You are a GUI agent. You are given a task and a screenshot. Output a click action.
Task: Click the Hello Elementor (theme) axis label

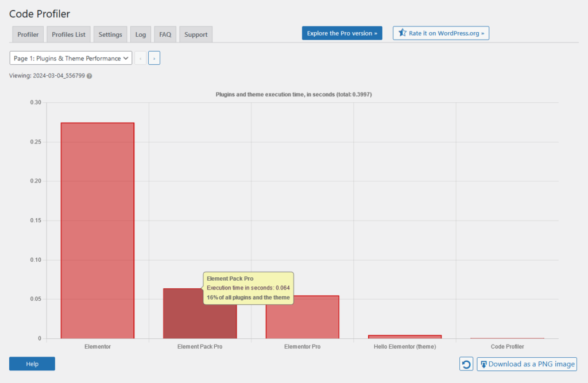[x=405, y=347]
